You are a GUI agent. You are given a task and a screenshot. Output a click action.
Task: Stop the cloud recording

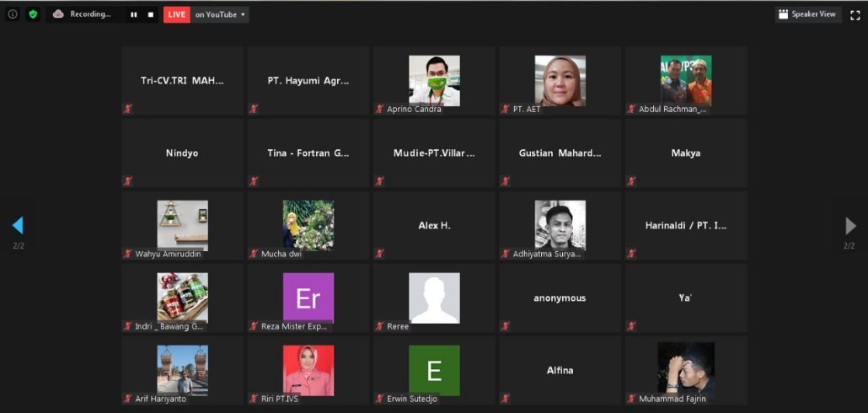(151, 14)
